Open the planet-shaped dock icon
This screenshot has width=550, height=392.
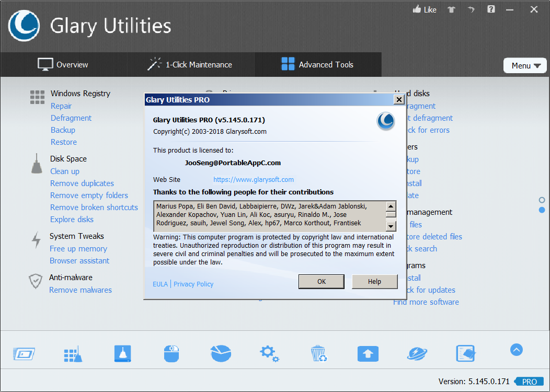coord(417,354)
